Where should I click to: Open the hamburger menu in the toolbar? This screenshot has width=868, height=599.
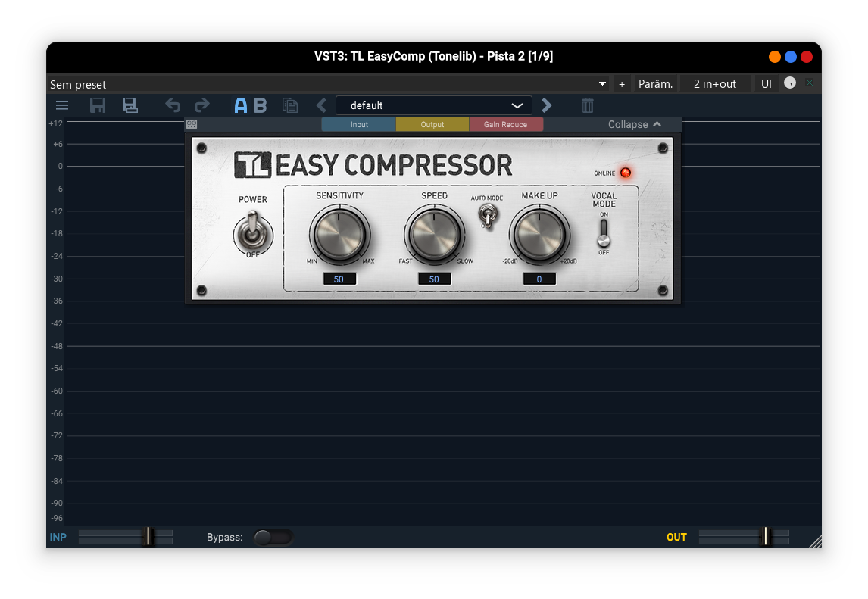coord(61,105)
